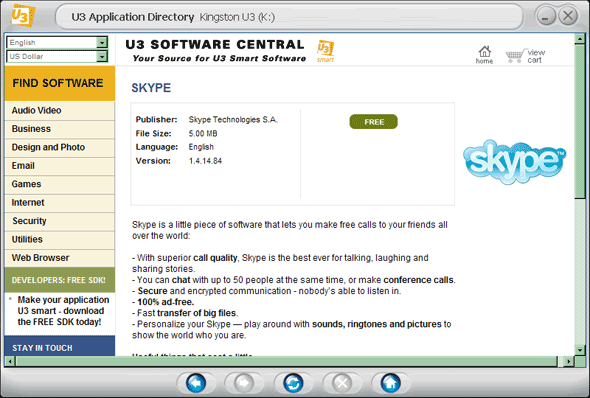Viewport: 590px width, 398px height.
Task: Click the U3 logo in title bar
Action: coord(22,15)
